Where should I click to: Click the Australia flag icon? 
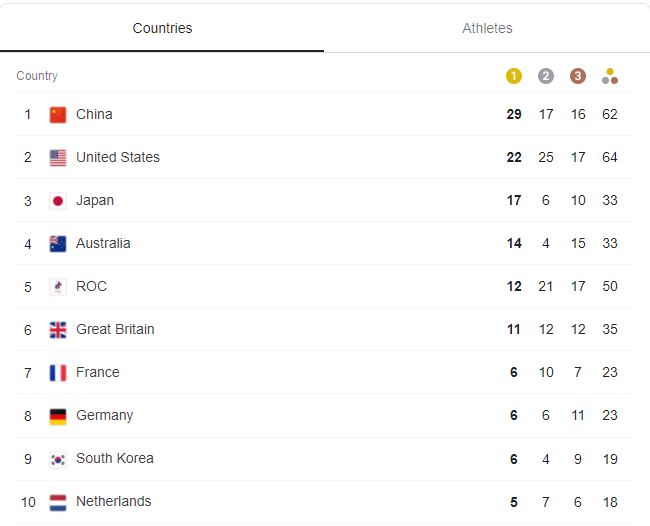pyautogui.click(x=58, y=244)
